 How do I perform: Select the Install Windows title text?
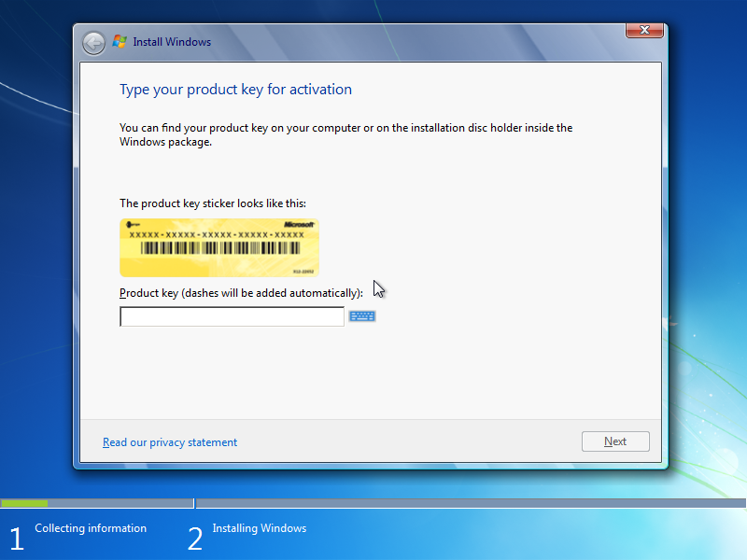pos(171,42)
